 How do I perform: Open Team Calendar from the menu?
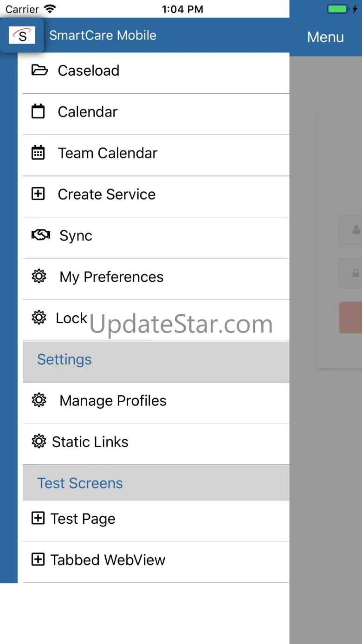[108, 153]
